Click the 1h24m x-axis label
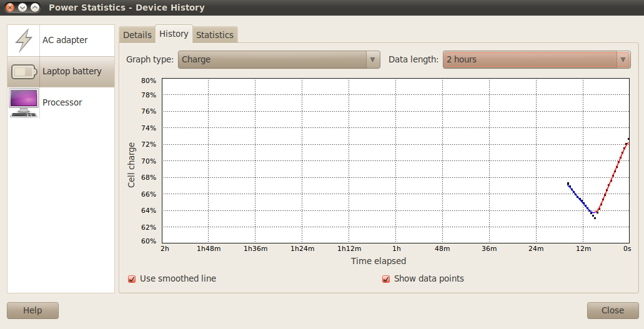This screenshot has width=644, height=329. 302,248
